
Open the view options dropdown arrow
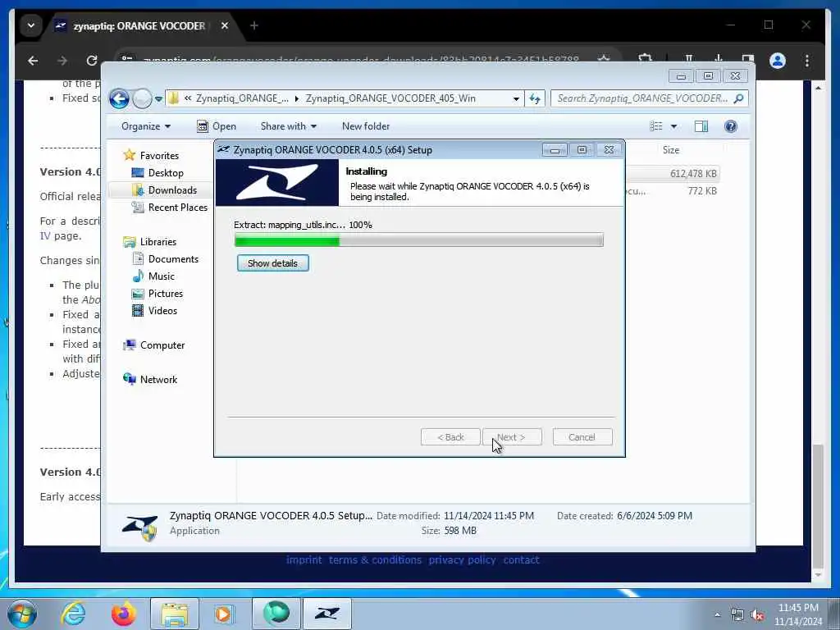674,126
